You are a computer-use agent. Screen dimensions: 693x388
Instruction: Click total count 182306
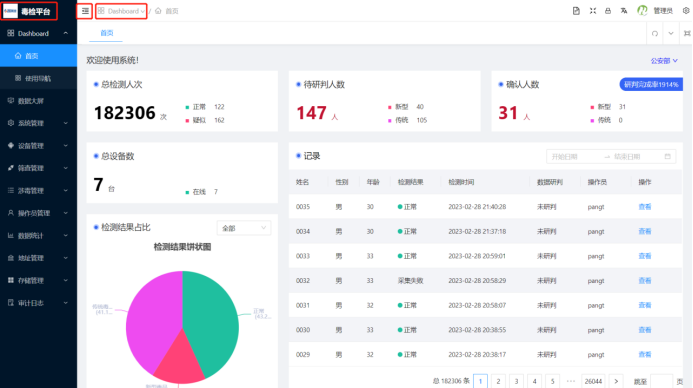[x=125, y=113]
